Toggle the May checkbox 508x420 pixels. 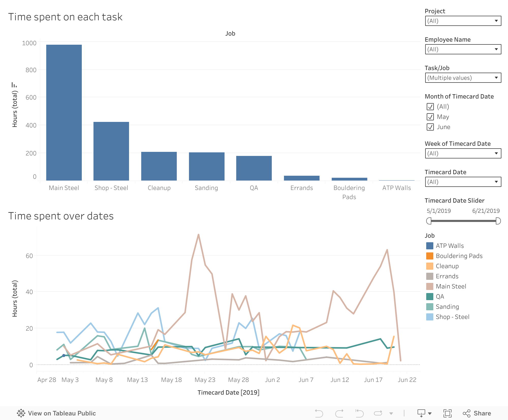tap(430, 117)
